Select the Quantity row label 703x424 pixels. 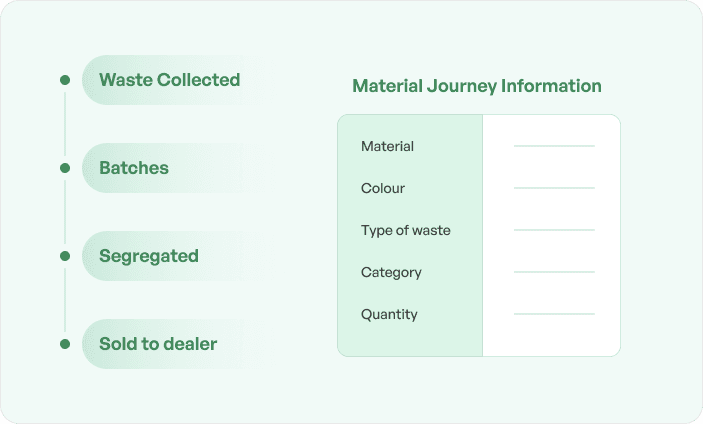pos(389,314)
